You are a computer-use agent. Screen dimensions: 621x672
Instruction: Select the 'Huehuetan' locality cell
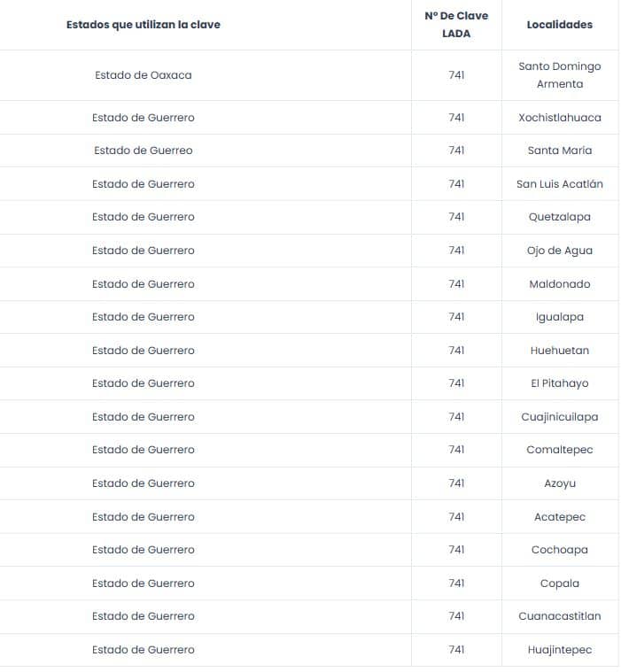[x=560, y=350]
